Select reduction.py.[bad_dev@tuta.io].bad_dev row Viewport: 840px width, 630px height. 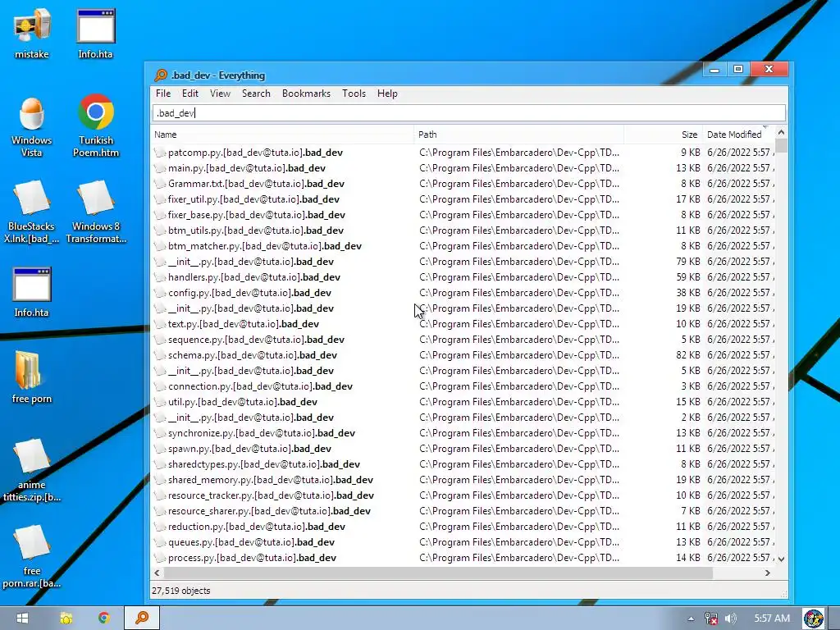[463, 527]
